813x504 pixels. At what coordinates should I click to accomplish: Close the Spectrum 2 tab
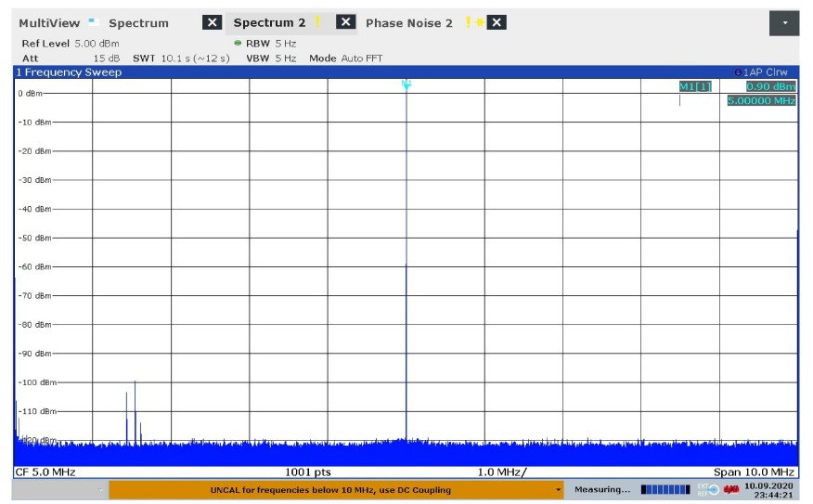[345, 22]
